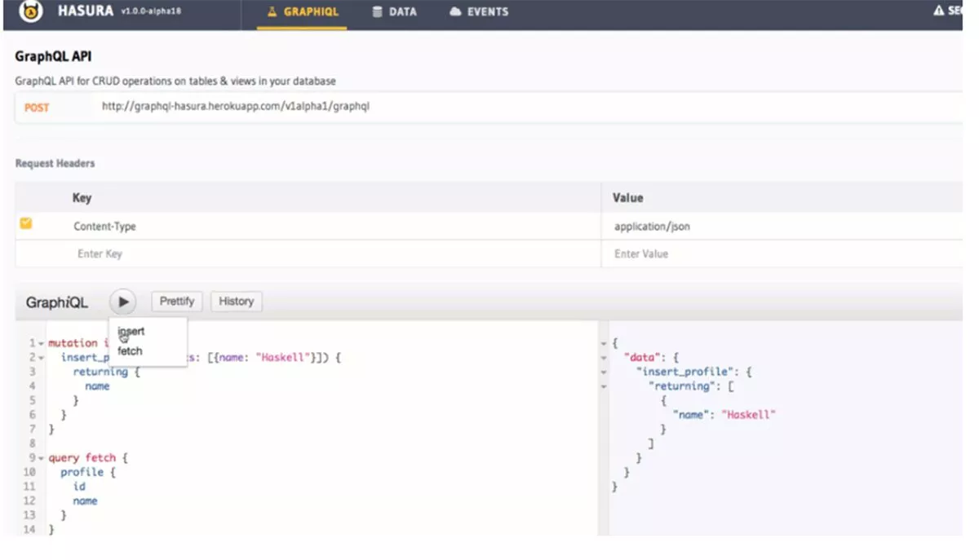The width and height of the screenshot is (979, 560).
Task: Fold the insert_profile block at line 2
Action: point(41,358)
